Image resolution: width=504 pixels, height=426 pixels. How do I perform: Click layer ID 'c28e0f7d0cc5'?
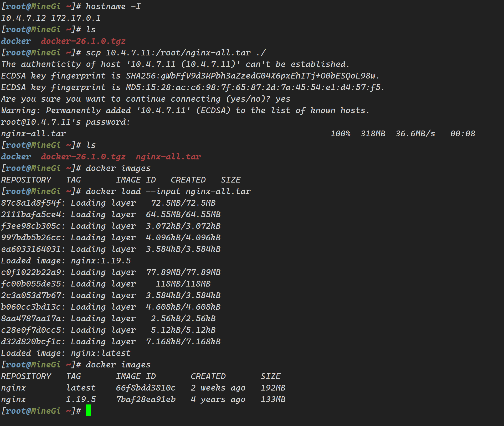coord(31,330)
